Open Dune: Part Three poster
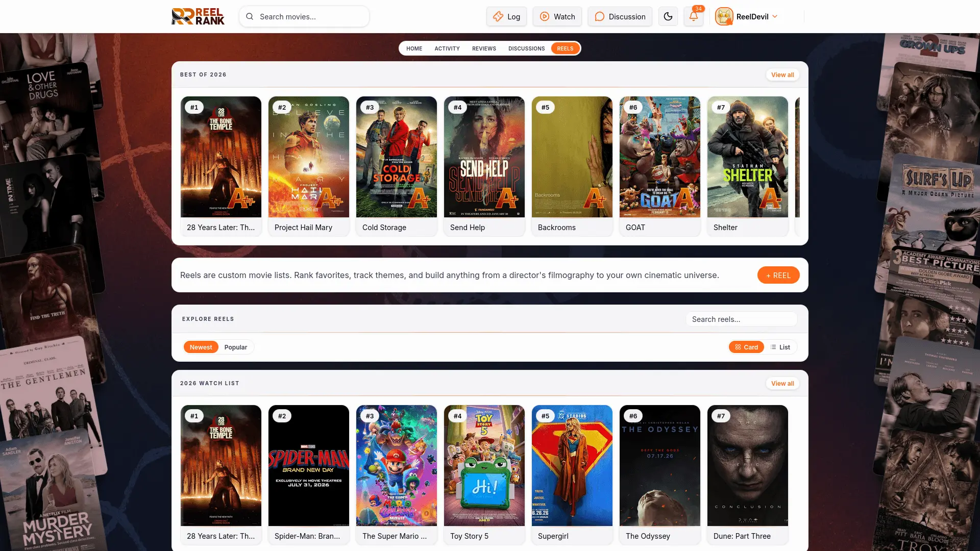The height and width of the screenshot is (551, 980). (748, 465)
